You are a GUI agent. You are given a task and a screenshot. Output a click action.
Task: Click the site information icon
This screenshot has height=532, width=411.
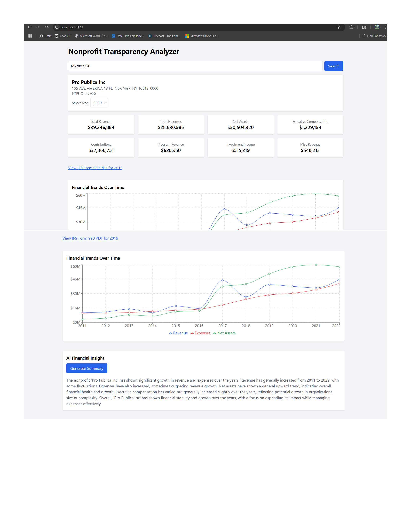[57, 27]
